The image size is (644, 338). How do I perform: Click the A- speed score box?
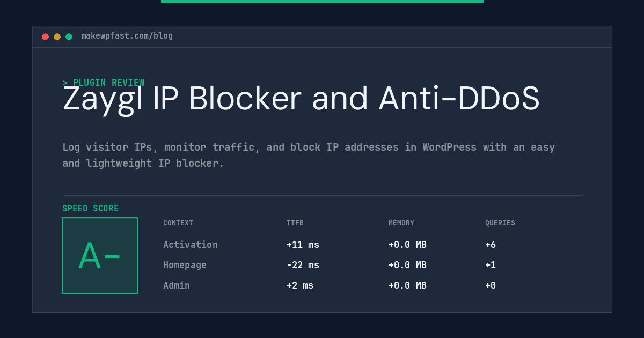(100, 255)
